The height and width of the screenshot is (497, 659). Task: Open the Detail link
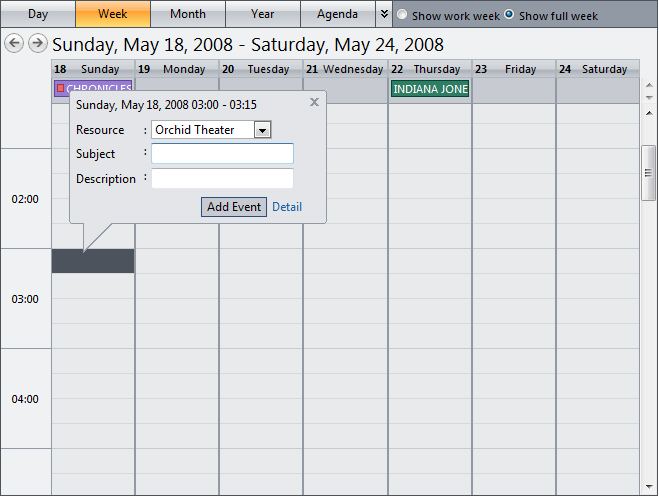(x=287, y=207)
